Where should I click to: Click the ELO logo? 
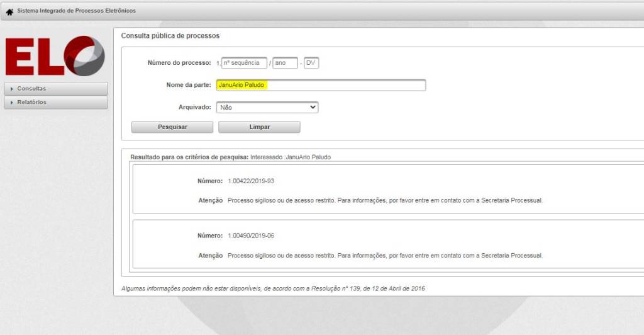55,56
